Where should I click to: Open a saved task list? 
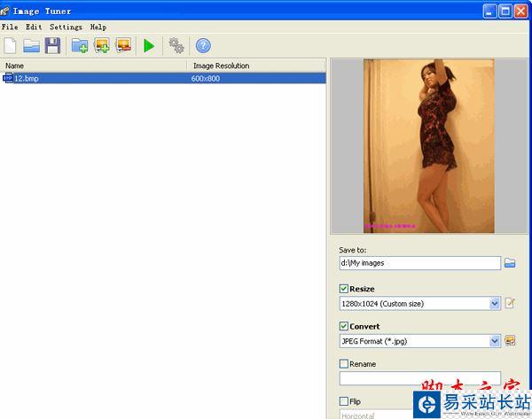coord(32,46)
